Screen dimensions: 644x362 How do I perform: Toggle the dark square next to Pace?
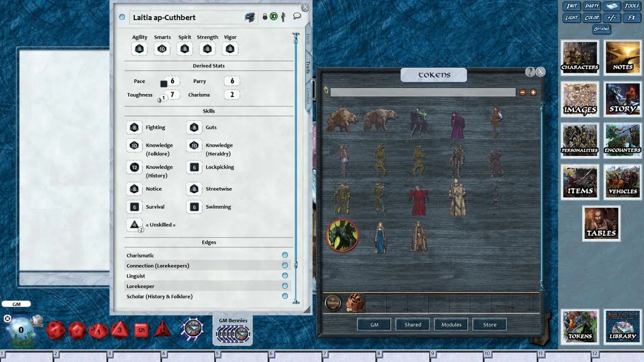(164, 84)
